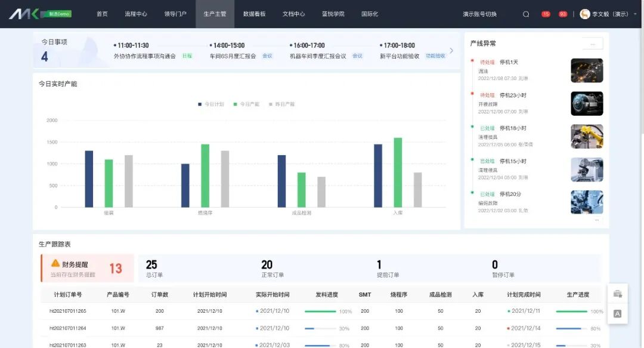Toggle the 今日计划 legend series in chart
This screenshot has width=644, height=348.
(210, 104)
